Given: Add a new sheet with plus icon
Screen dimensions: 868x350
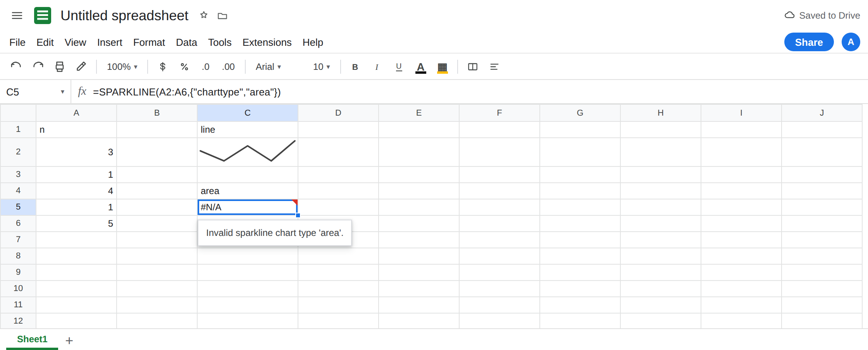Looking at the screenshot, I should point(69,341).
